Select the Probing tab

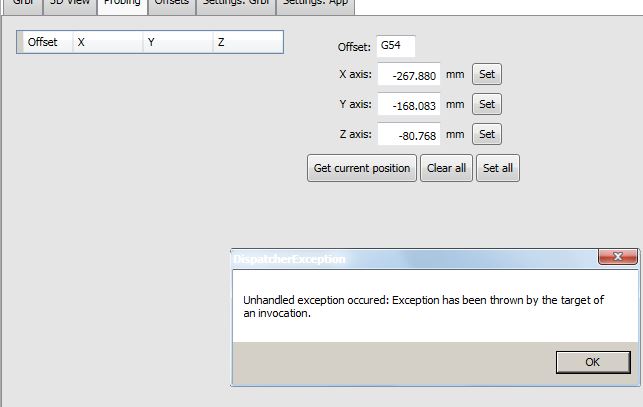(x=122, y=4)
